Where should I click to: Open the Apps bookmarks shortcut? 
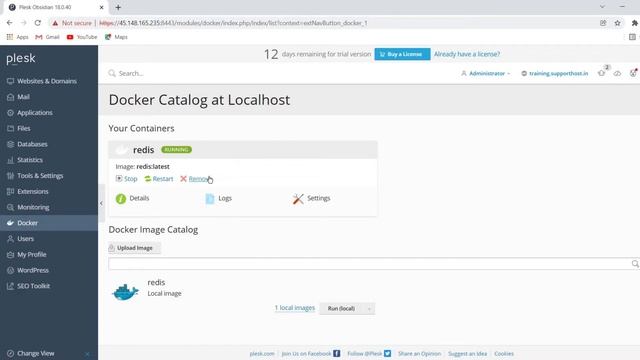(17, 37)
